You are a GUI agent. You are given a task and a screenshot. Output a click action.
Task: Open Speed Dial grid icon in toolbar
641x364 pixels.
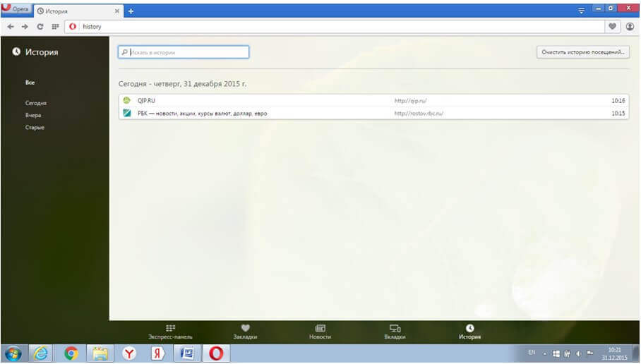(x=55, y=27)
